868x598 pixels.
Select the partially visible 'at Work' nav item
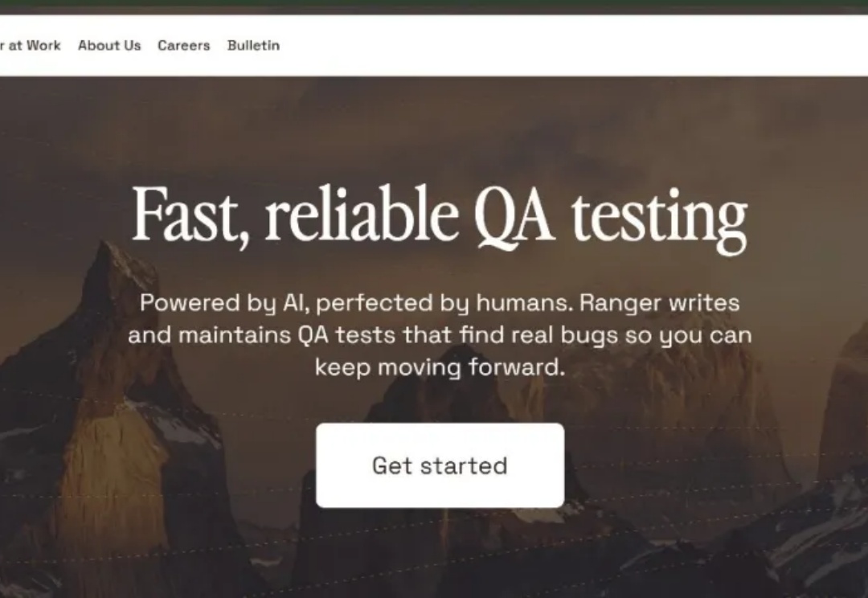pos(32,46)
